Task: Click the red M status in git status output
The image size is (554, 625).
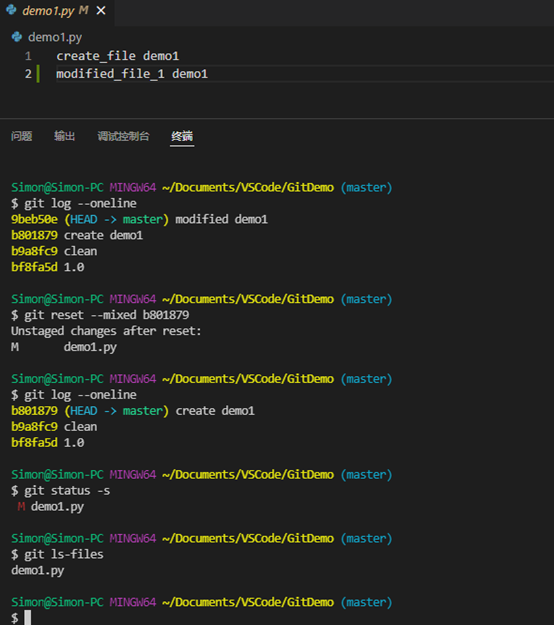Action: 21,507
